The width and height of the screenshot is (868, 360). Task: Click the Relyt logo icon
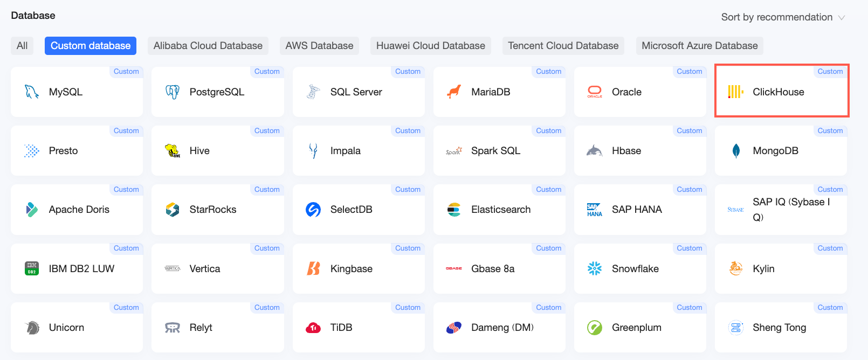tap(173, 328)
